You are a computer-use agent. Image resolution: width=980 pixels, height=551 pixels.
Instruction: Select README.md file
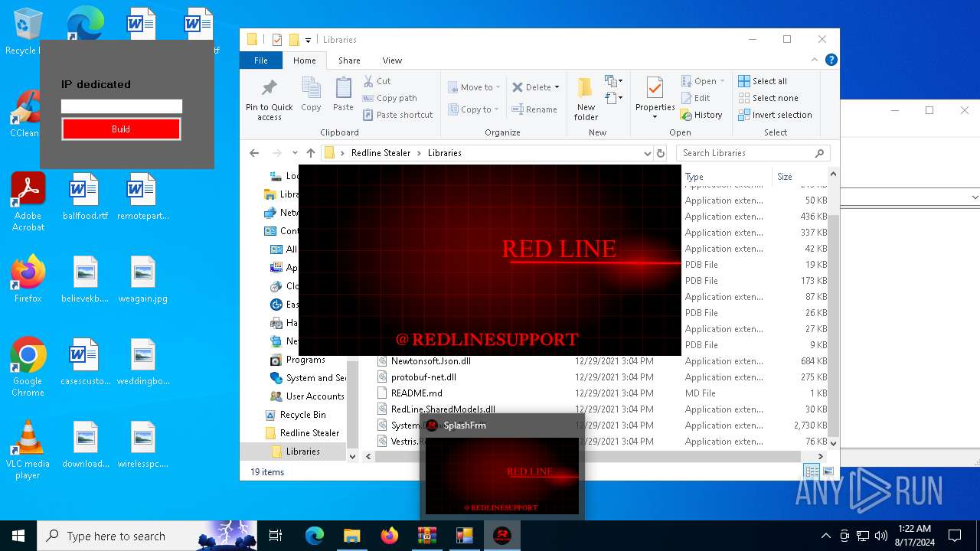(416, 393)
